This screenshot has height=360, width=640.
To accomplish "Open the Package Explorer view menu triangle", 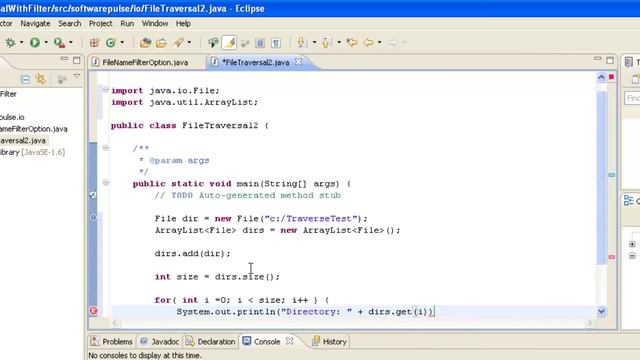I will (x=76, y=76).
